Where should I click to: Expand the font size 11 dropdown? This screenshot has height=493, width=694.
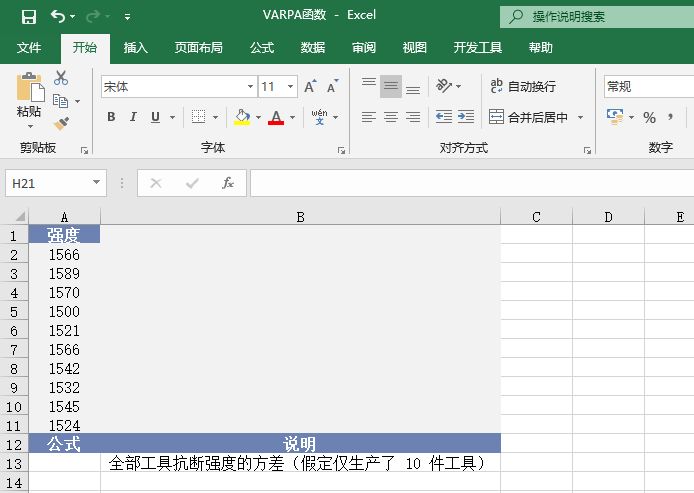[290, 87]
